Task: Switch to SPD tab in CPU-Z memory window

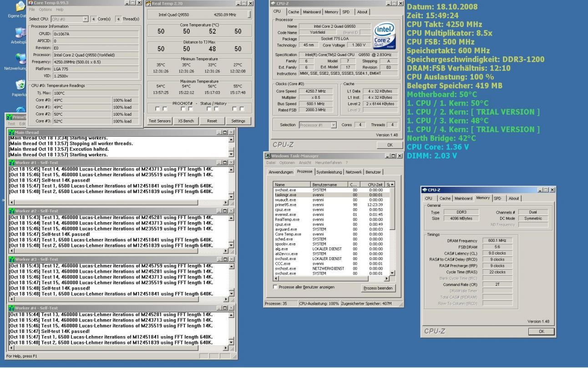Action: 499,199
